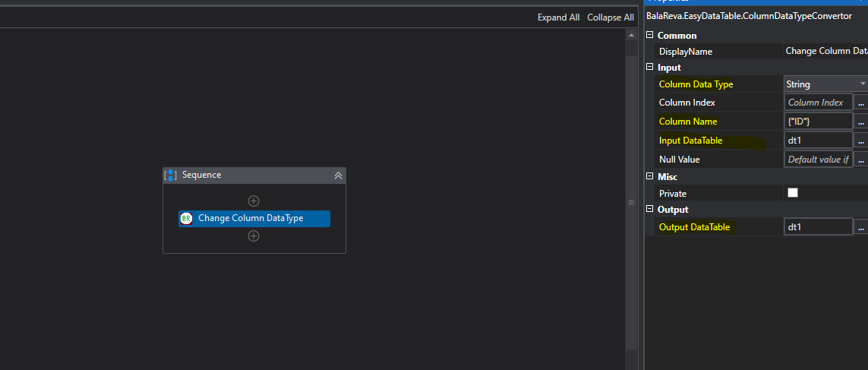This screenshot has width=868, height=370.
Task: Click the BR icon on Change Column DataType
Action: 186,219
